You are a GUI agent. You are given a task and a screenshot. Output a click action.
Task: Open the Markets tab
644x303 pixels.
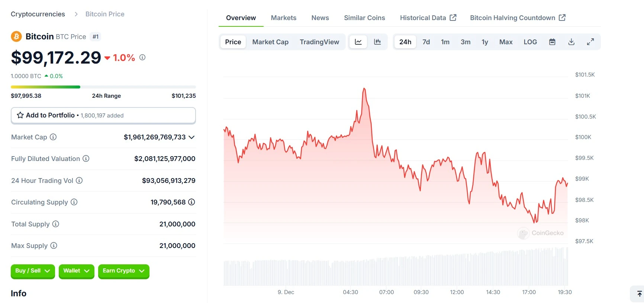pyautogui.click(x=283, y=18)
